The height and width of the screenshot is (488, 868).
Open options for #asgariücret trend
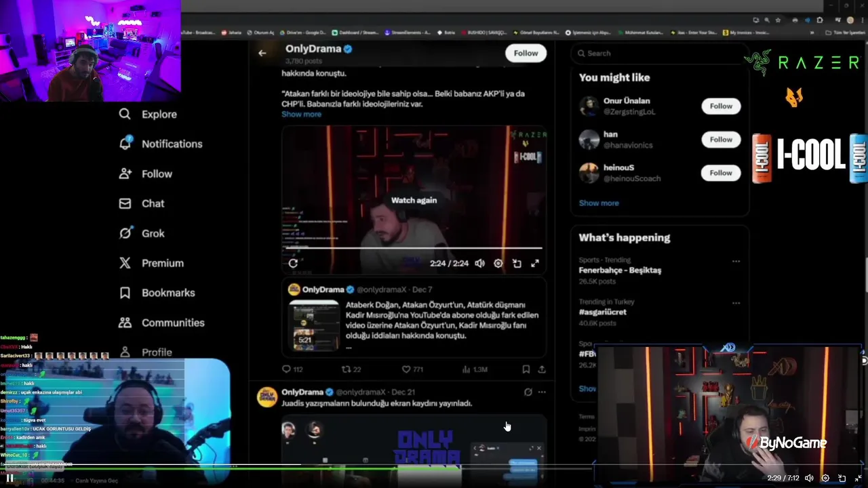coord(736,302)
